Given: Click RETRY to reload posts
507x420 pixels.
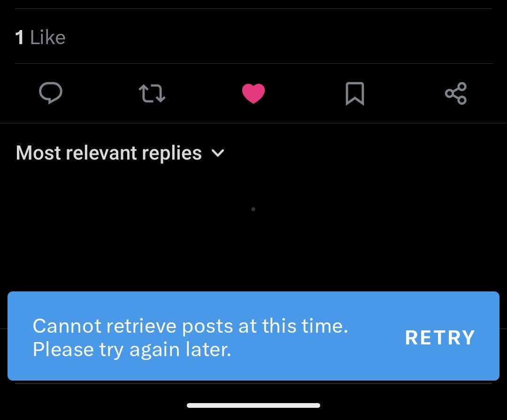Looking at the screenshot, I should coord(440,337).
